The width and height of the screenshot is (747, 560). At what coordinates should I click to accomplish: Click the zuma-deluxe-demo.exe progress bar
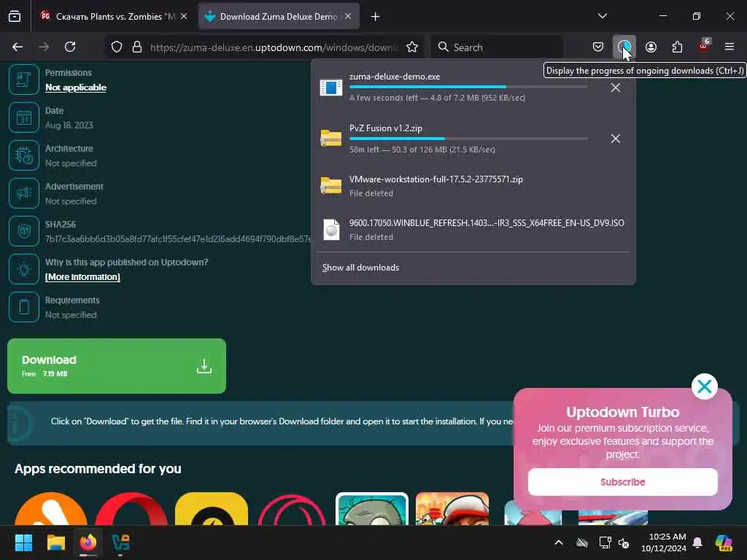(468, 87)
